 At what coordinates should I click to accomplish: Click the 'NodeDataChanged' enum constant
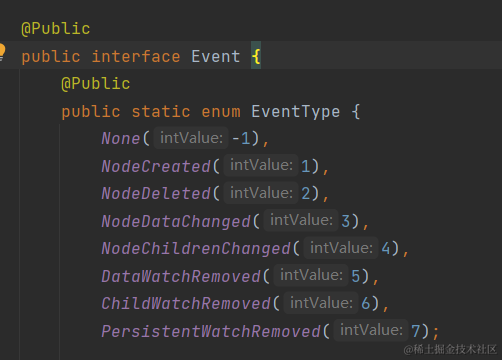176,221
